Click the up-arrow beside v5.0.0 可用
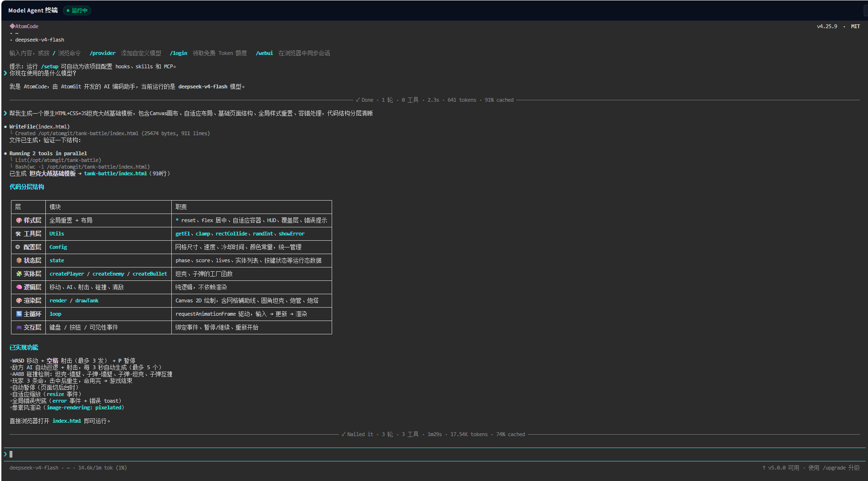Screen dimensions: 868x481 pos(763,468)
